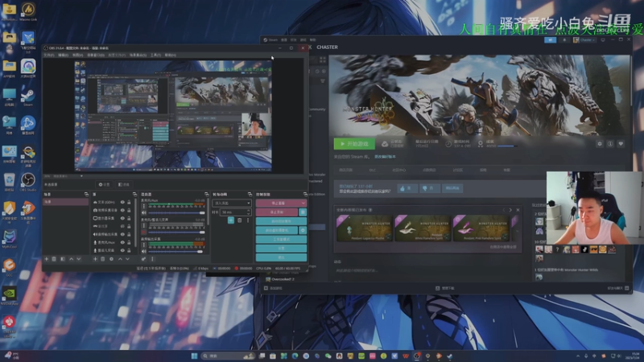Open 社区中心 tab on Steam game page
Viewport: 644px width, 362px height.
pyautogui.click(x=398, y=170)
